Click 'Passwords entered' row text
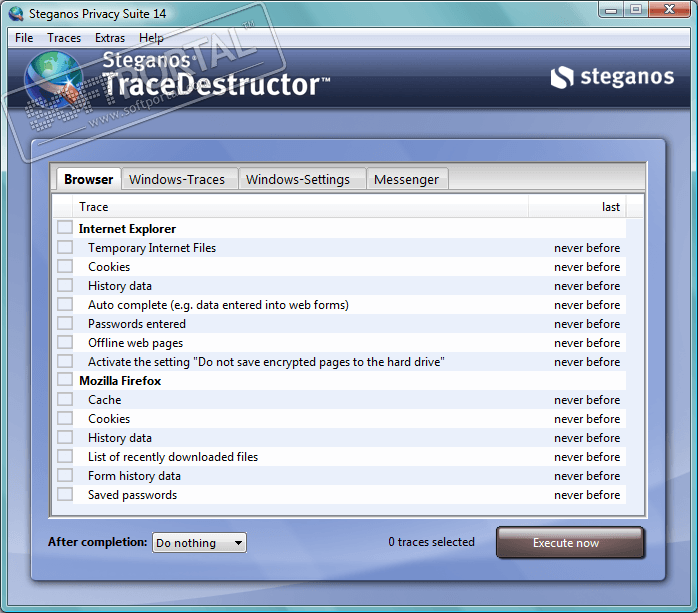 click(137, 324)
